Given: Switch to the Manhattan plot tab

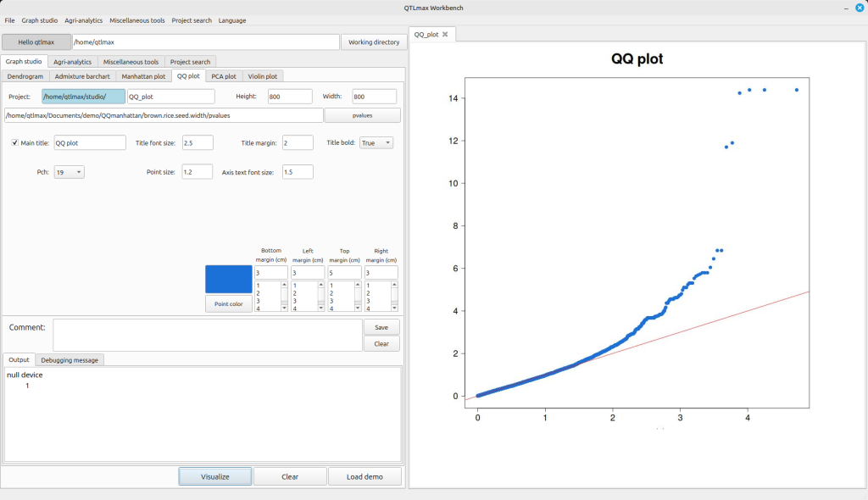Looking at the screenshot, I should [143, 76].
